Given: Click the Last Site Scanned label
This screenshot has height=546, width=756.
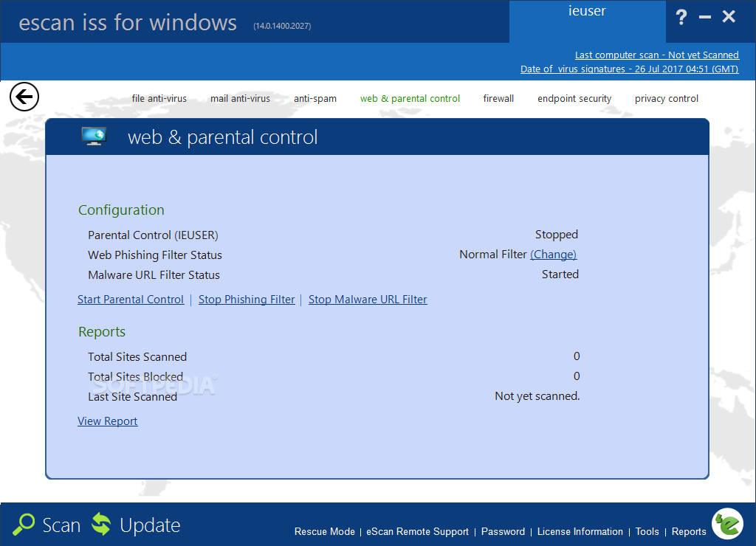Looking at the screenshot, I should click(132, 397).
